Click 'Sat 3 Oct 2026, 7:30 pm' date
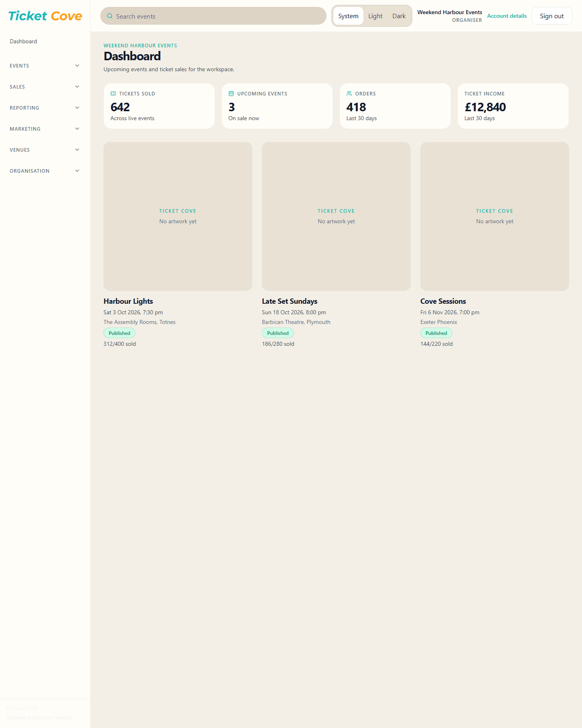This screenshot has height=728, width=582. [133, 312]
